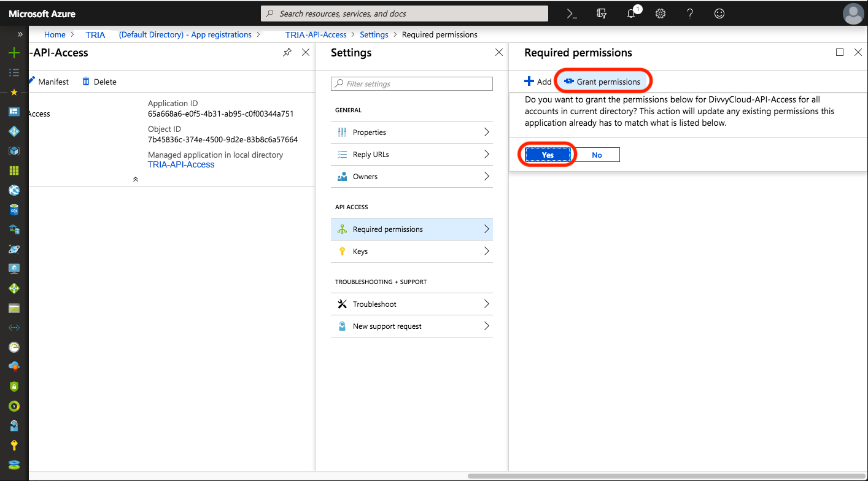Expand the left sidebar menu
Viewport: 868px width, 481px height.
click(x=20, y=34)
